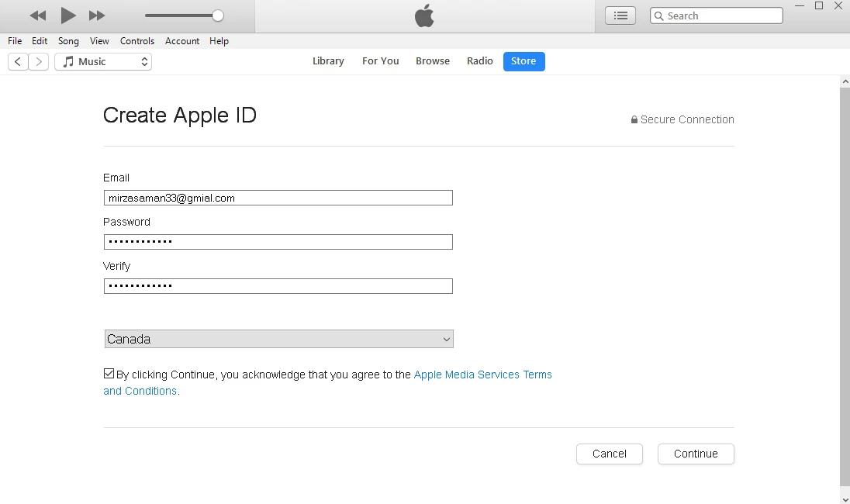Click the Apple logo at top center
The image size is (850, 504).
[x=424, y=16]
